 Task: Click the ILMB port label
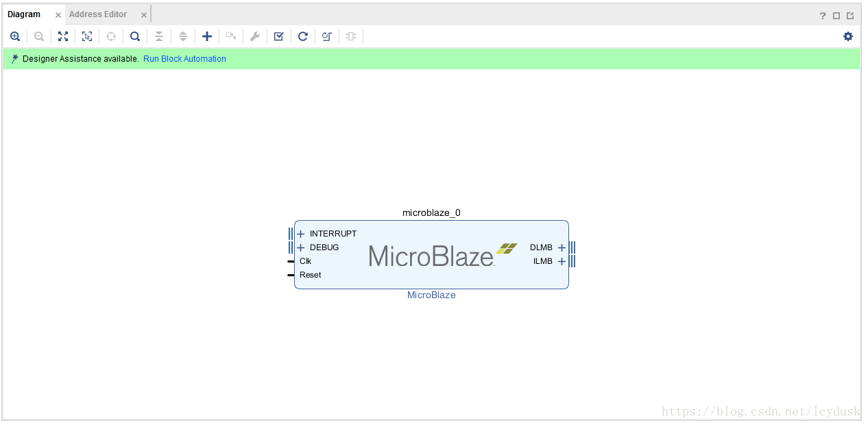(x=543, y=261)
